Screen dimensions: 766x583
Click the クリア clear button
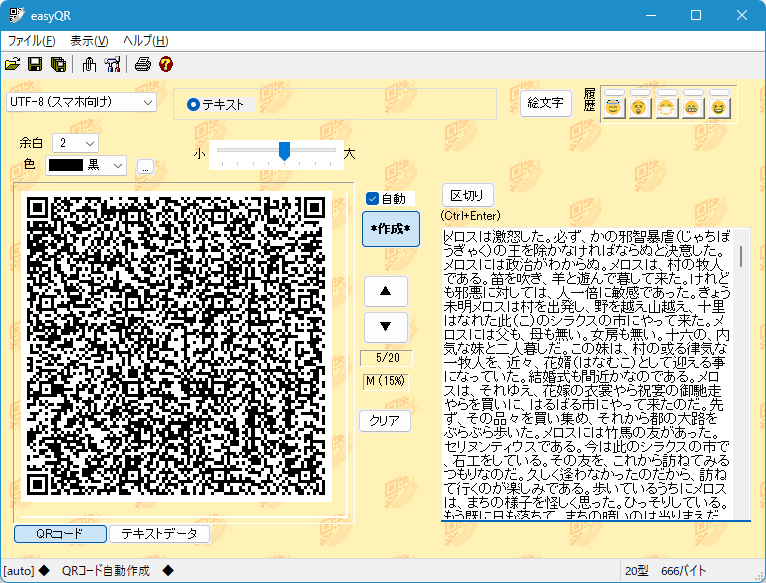point(384,420)
